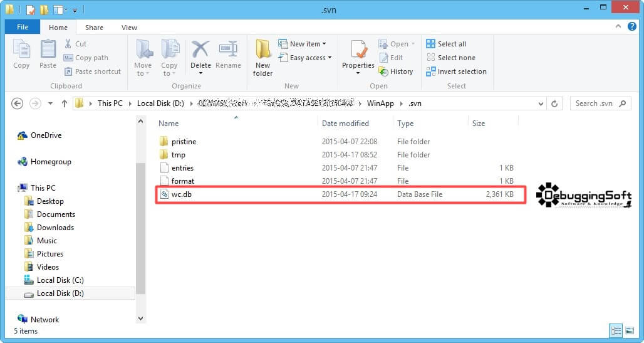Go up one folder level arrow
This screenshot has width=644, height=343.
click(65, 103)
